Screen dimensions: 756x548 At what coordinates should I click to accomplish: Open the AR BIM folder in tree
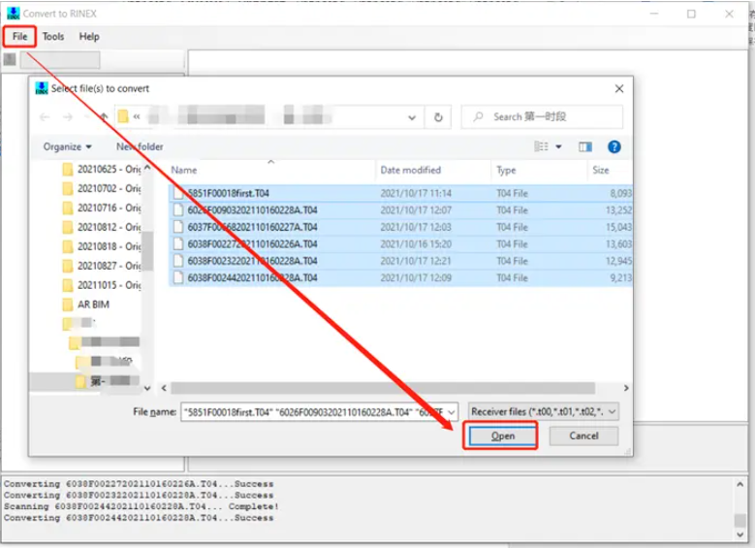pos(94,305)
